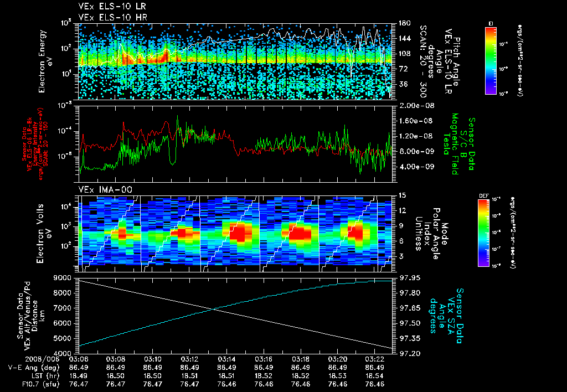Click the "DEF" label above color bar
This screenshot has height=392, width=567.
point(483,197)
